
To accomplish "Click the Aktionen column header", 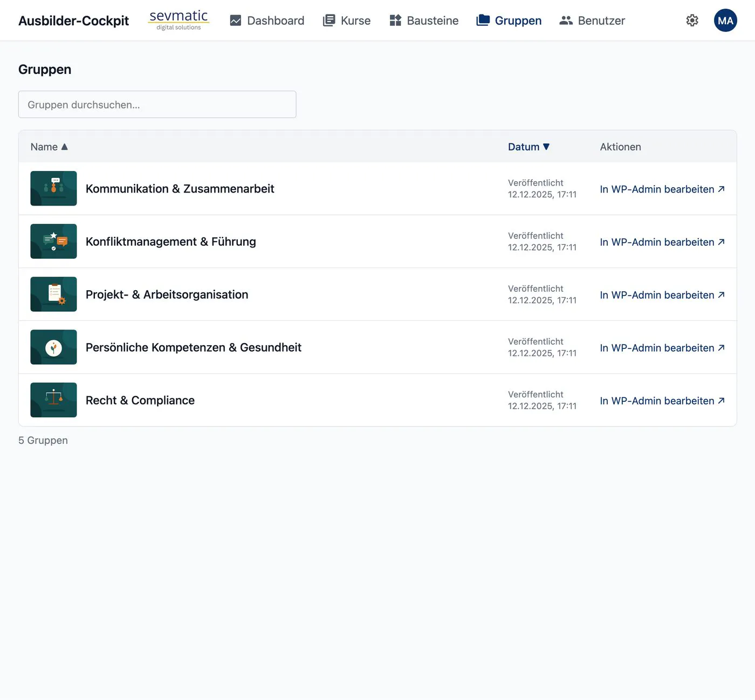I will (x=620, y=147).
